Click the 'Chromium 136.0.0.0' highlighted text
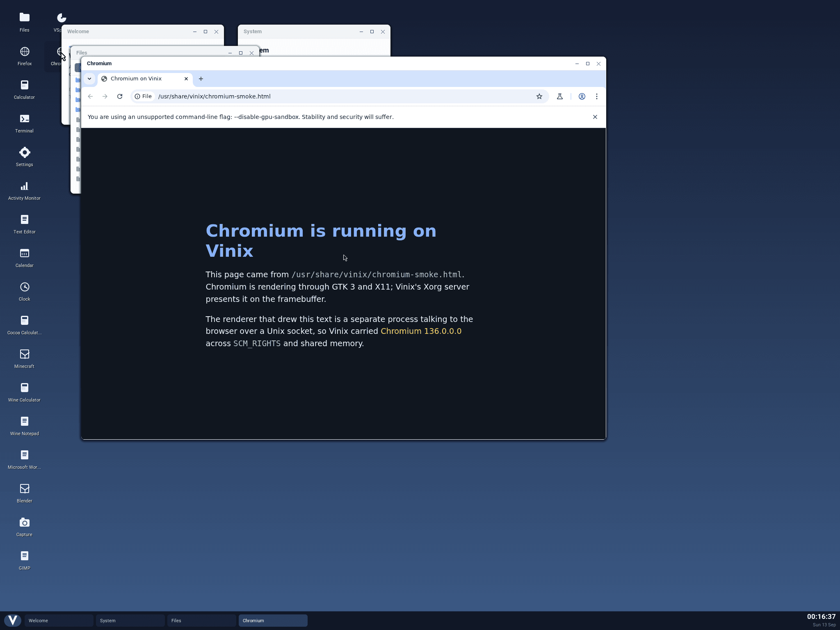 pyautogui.click(x=421, y=331)
